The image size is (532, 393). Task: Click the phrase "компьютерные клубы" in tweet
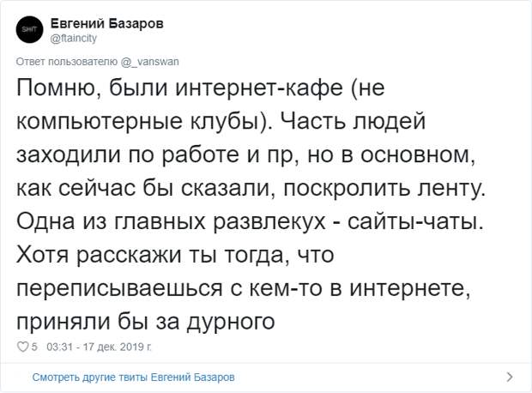(x=138, y=121)
